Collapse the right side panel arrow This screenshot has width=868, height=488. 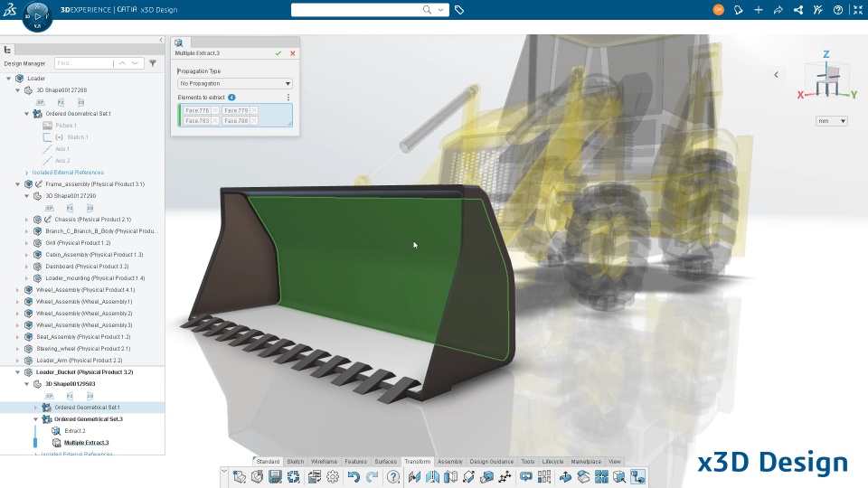click(776, 75)
